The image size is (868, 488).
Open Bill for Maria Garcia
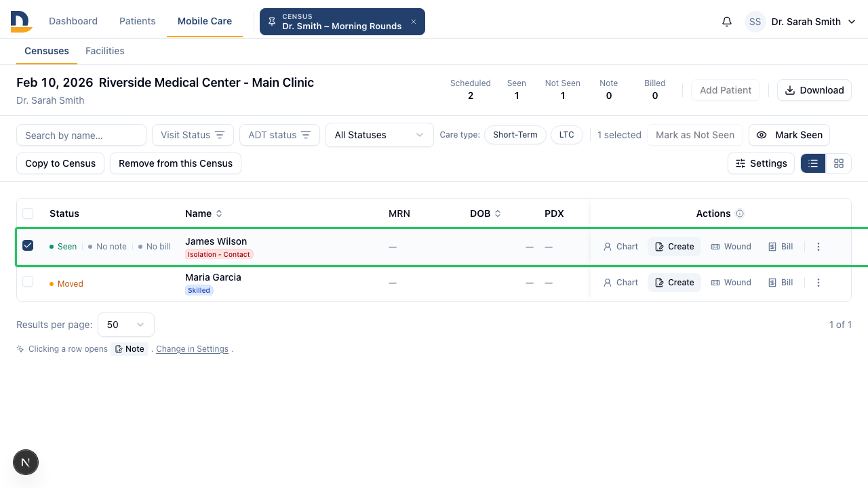click(781, 283)
